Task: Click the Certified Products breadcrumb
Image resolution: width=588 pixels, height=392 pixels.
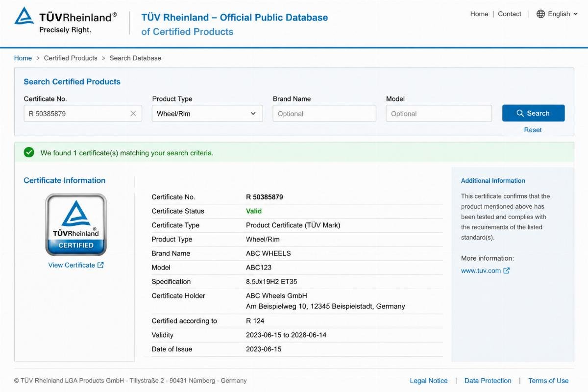Action: (71, 58)
